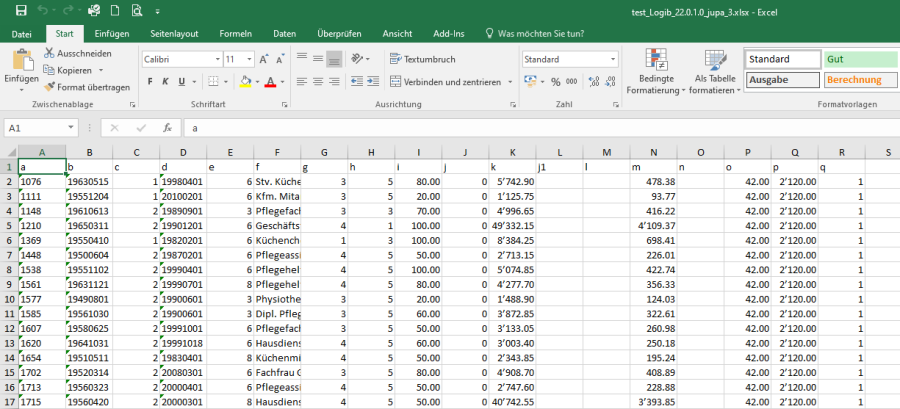The height and width of the screenshot is (409, 900).
Task: Create a new blank workbook via the page icon
Action: click(115, 10)
